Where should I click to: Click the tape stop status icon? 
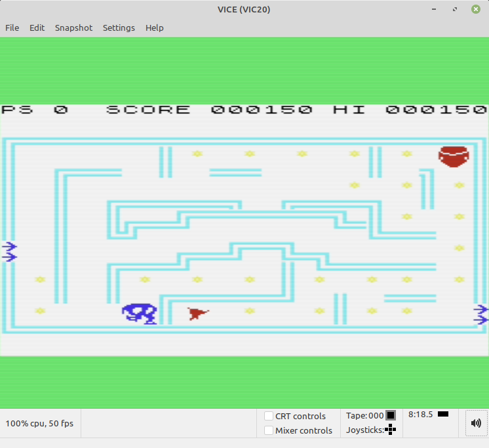click(391, 415)
